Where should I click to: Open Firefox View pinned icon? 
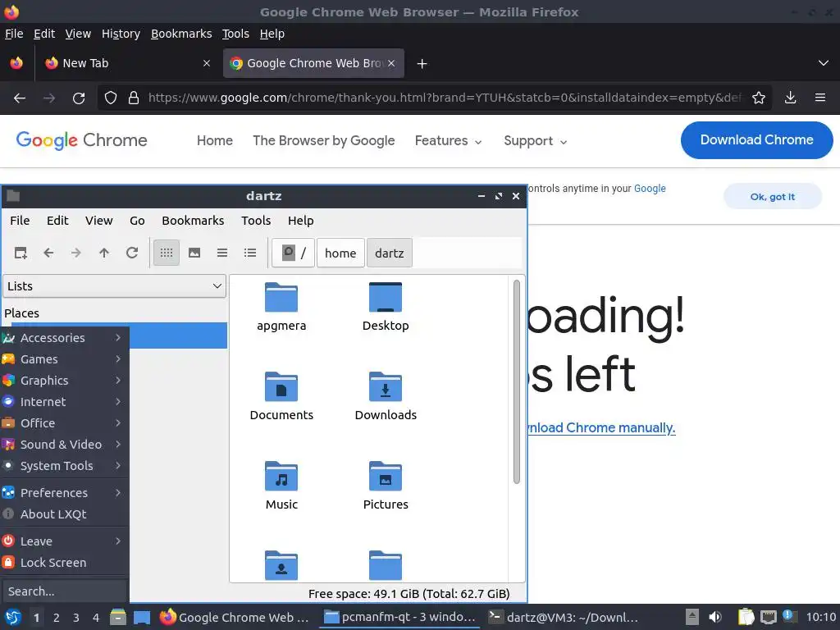click(16, 63)
